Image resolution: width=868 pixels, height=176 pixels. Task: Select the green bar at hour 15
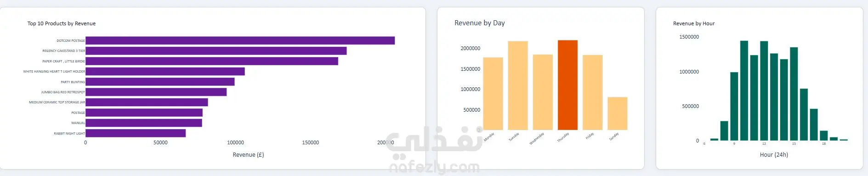pos(794,94)
